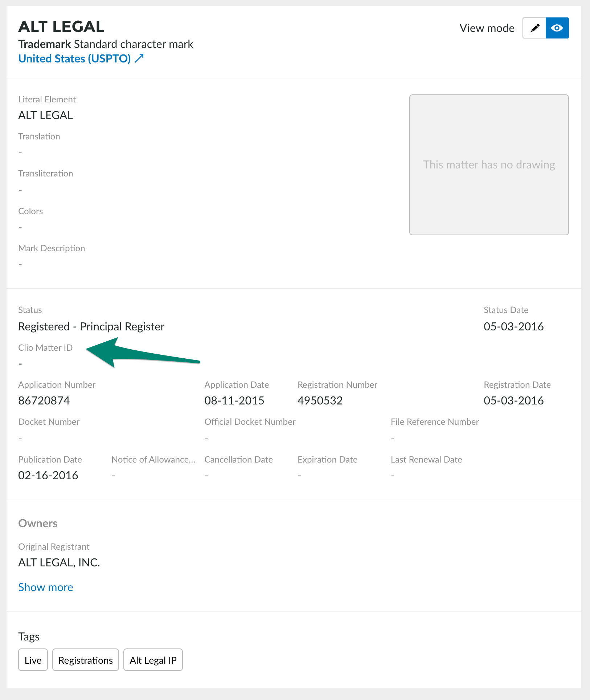Select view mode eye icon
Image resolution: width=590 pixels, height=700 pixels.
557,28
